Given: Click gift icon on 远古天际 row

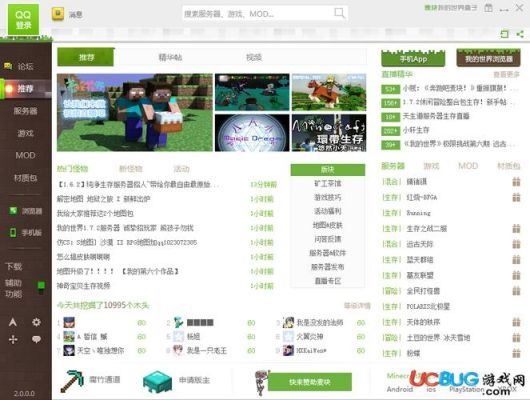Looking at the screenshot, I should pos(516,244).
